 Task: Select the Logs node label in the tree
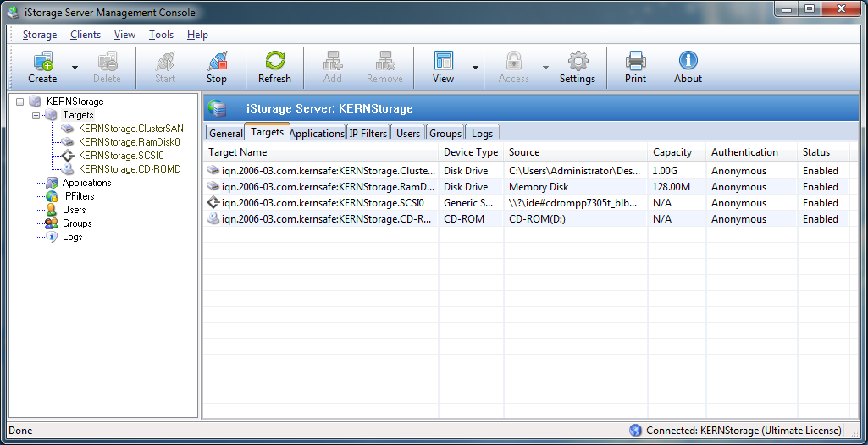(x=73, y=237)
